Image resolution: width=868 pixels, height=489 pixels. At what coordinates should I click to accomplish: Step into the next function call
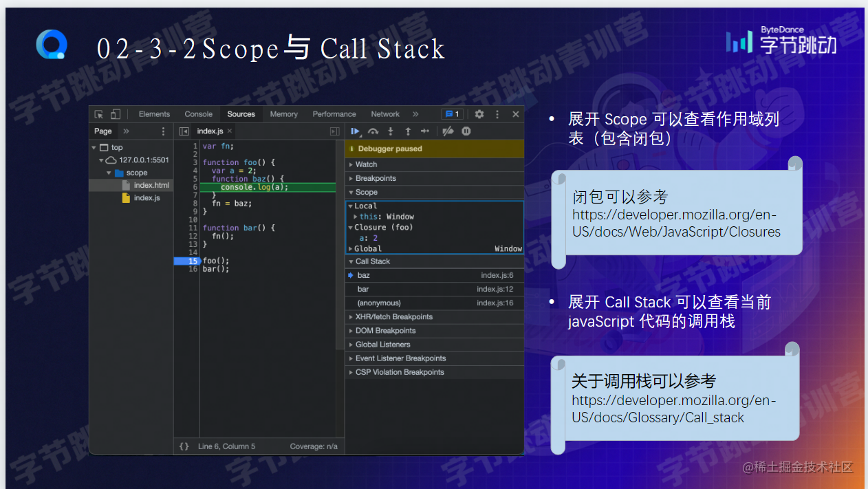click(x=391, y=131)
